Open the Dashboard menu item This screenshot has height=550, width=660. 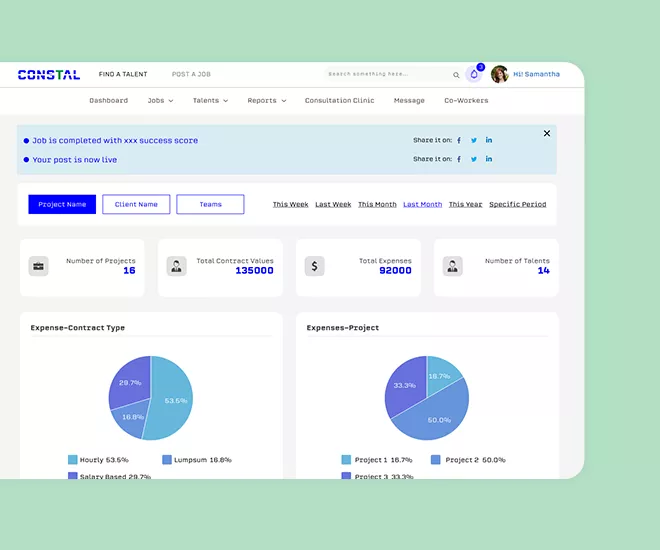point(108,101)
